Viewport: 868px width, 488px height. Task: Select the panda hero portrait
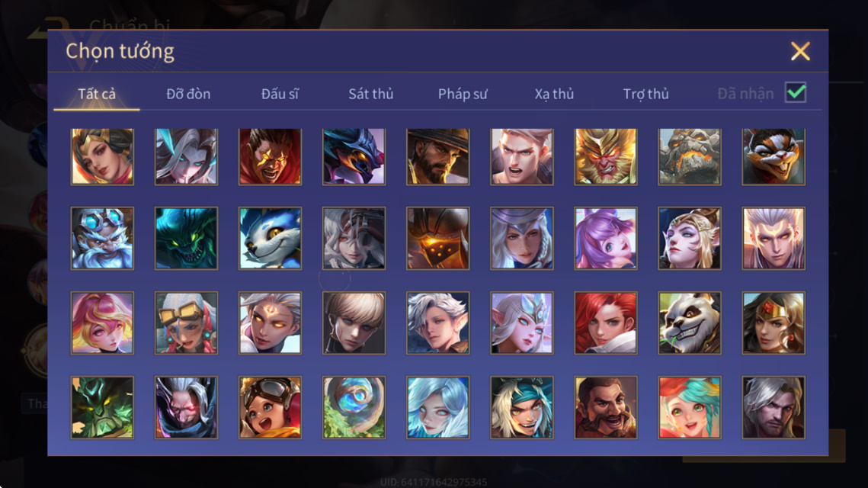(689, 323)
